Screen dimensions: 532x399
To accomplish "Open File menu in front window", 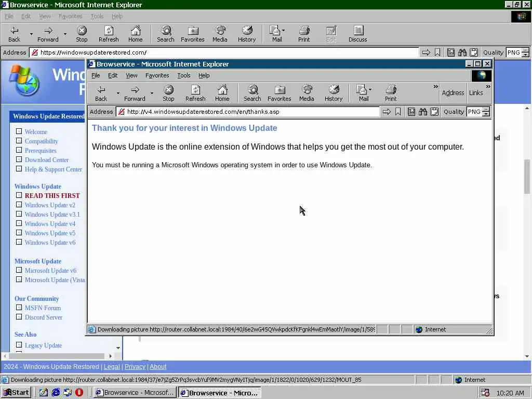I will (96, 75).
